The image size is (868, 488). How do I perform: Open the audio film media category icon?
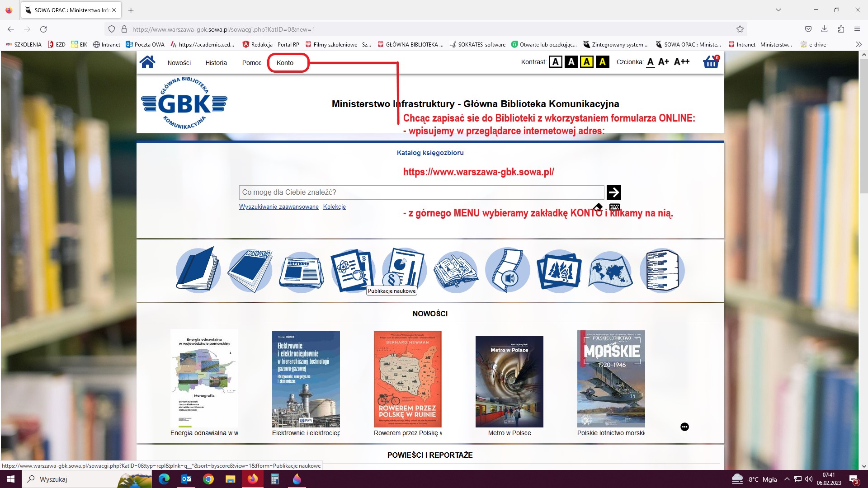tap(507, 270)
